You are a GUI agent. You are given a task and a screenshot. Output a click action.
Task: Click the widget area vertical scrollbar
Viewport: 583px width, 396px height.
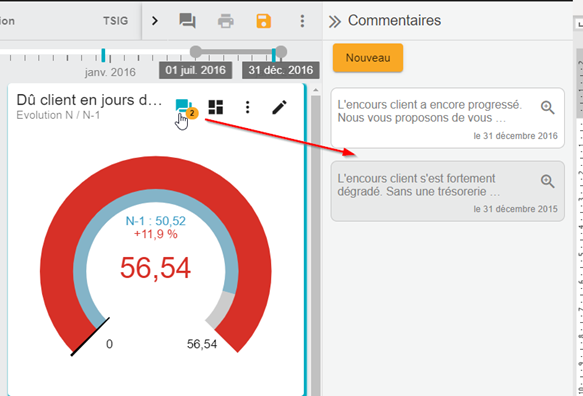tap(315, 242)
